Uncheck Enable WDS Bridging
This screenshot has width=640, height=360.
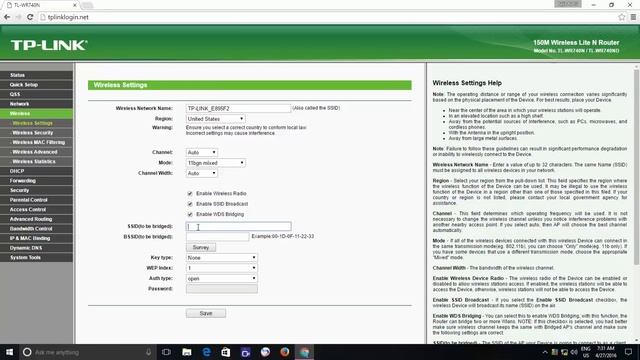(x=190, y=214)
